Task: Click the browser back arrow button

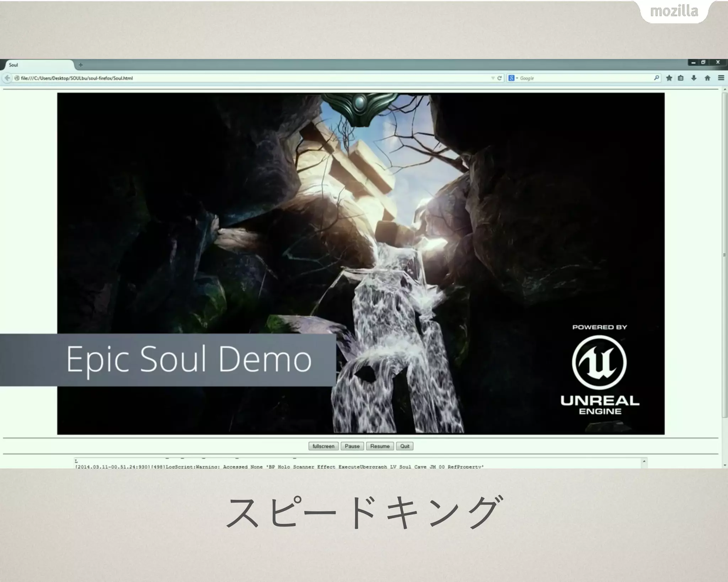Action: pos(7,78)
